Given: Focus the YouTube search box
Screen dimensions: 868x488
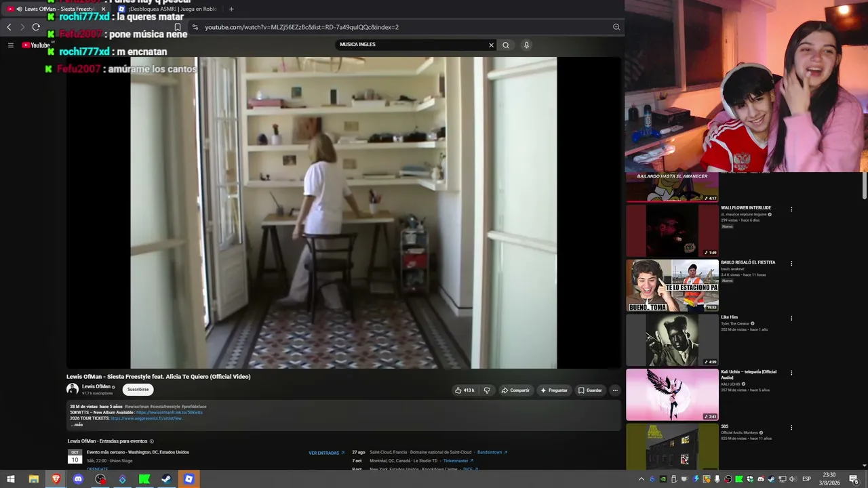Looking at the screenshot, I should point(412,45).
